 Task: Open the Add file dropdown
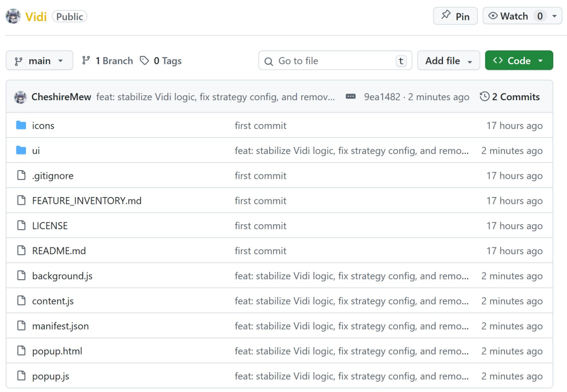449,61
